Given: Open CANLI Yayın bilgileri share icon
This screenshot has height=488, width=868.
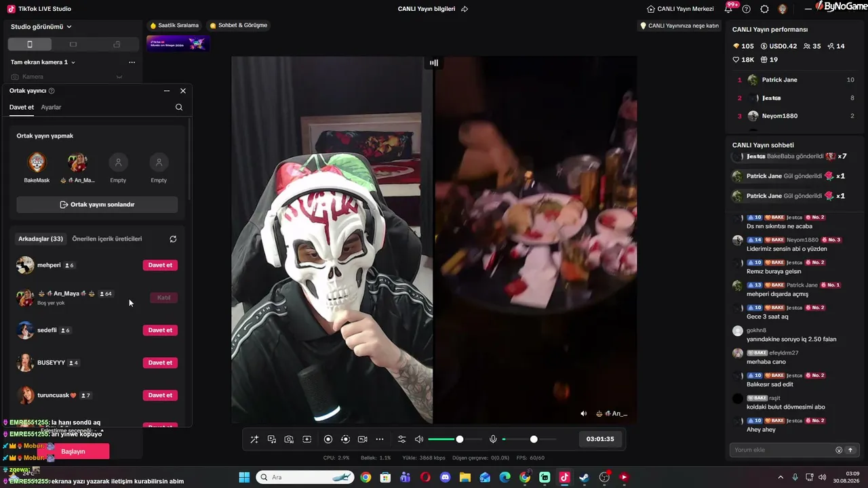Looking at the screenshot, I should click(465, 9).
